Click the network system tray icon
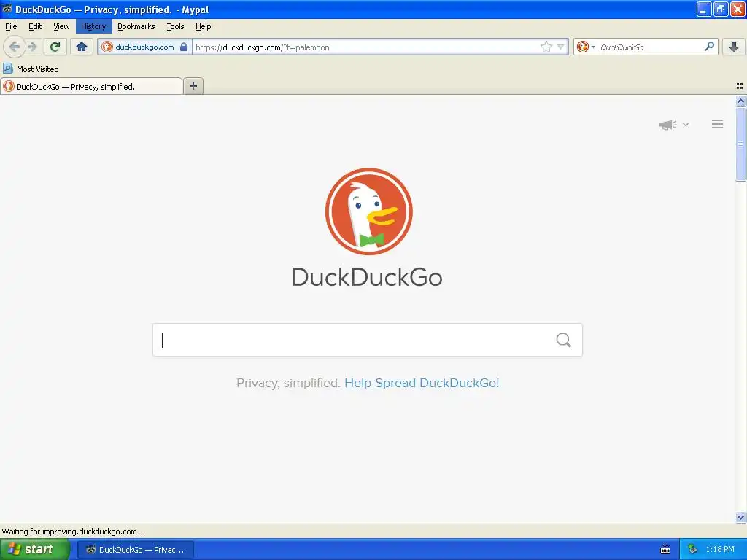Image resolution: width=747 pixels, height=560 pixels. 692,550
